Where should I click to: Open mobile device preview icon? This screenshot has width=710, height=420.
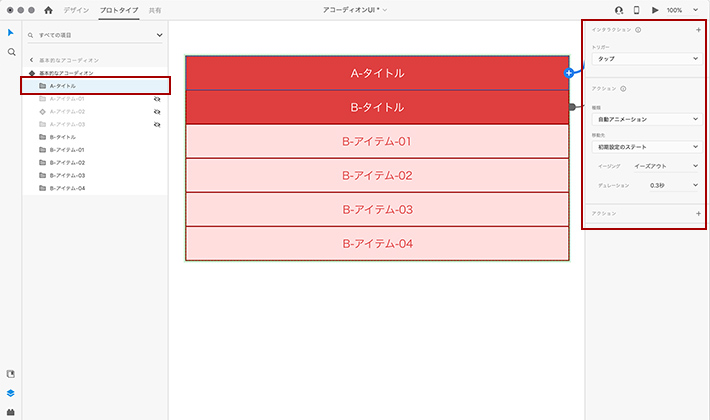pyautogui.click(x=636, y=10)
